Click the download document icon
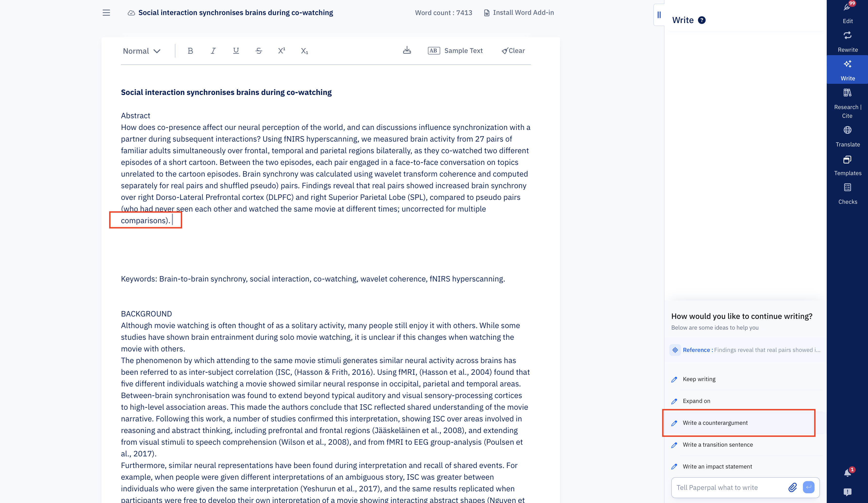The image size is (868, 503). 407,50
